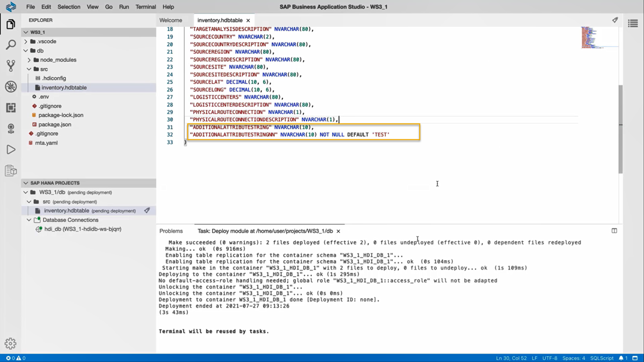Open the mta.yaml file
644x362 pixels.
(46, 143)
